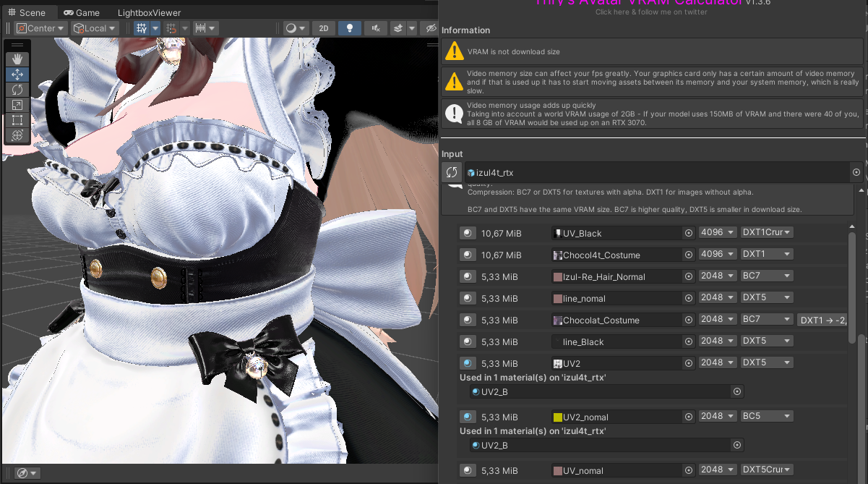Screen dimensions: 868x484
Task: Open object picker for UV2_nomal texture
Action: coord(689,417)
